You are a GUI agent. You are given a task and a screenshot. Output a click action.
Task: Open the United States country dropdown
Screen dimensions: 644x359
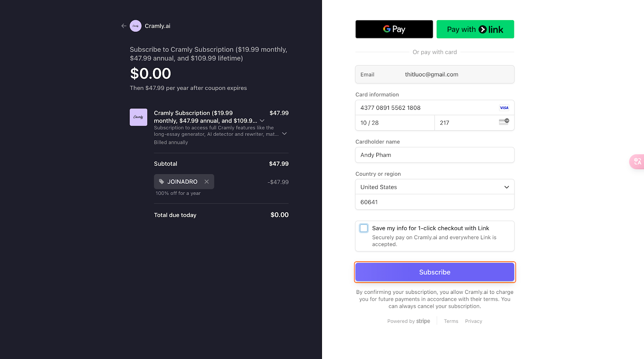click(435, 187)
